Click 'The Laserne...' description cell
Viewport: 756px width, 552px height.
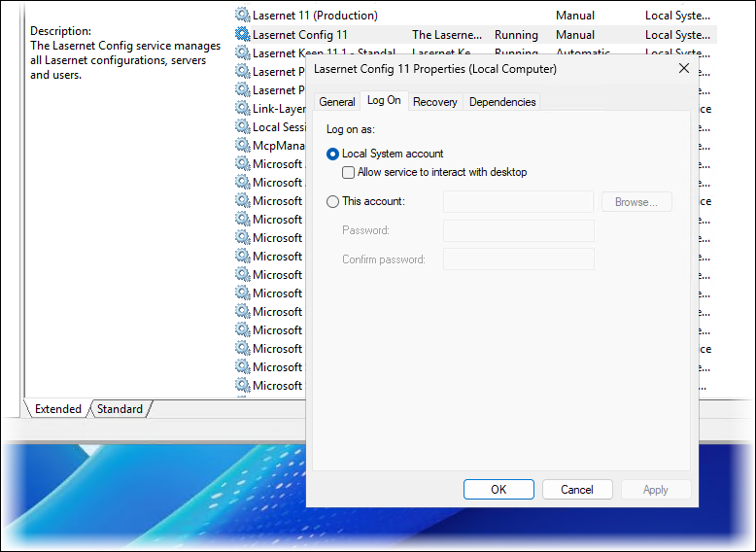[447, 35]
